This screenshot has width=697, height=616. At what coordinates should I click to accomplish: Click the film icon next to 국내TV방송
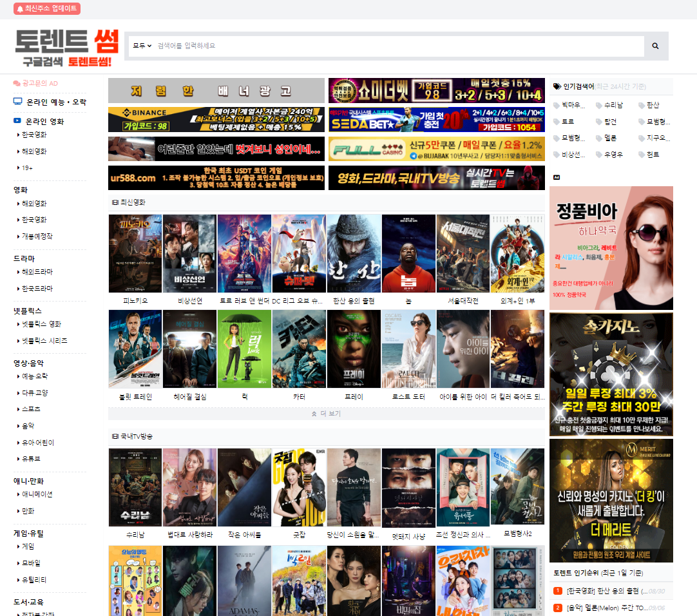115,437
